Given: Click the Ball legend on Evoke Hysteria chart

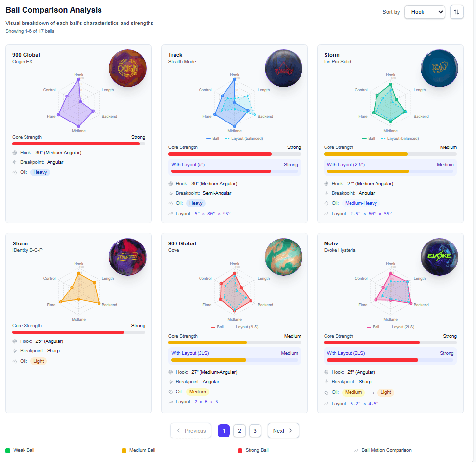Looking at the screenshot, I should pos(373,327).
